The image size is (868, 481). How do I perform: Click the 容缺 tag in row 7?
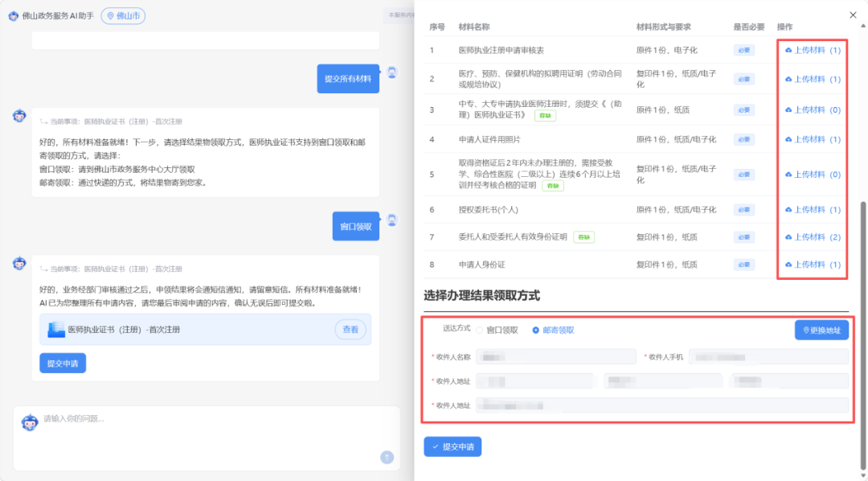coord(584,237)
